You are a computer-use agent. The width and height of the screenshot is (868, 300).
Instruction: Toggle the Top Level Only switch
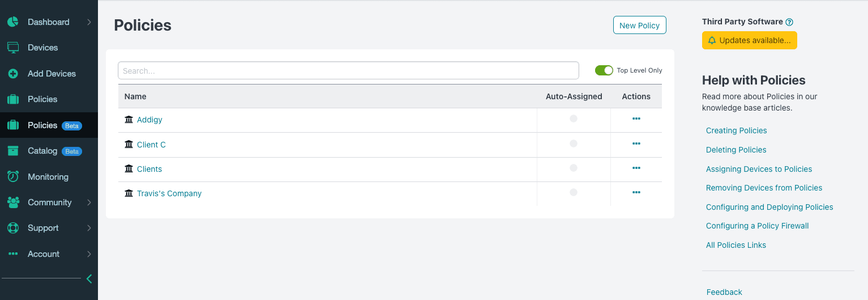pyautogui.click(x=604, y=70)
